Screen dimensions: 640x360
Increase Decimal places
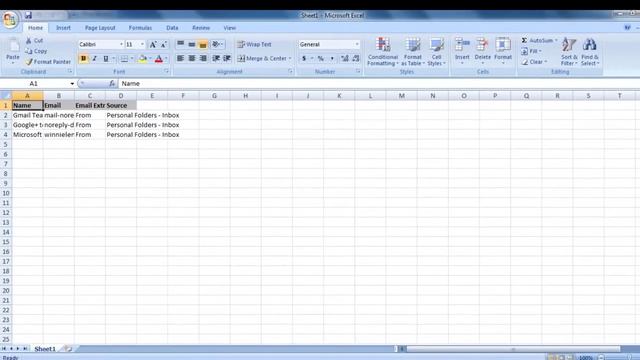pyautogui.click(x=345, y=59)
